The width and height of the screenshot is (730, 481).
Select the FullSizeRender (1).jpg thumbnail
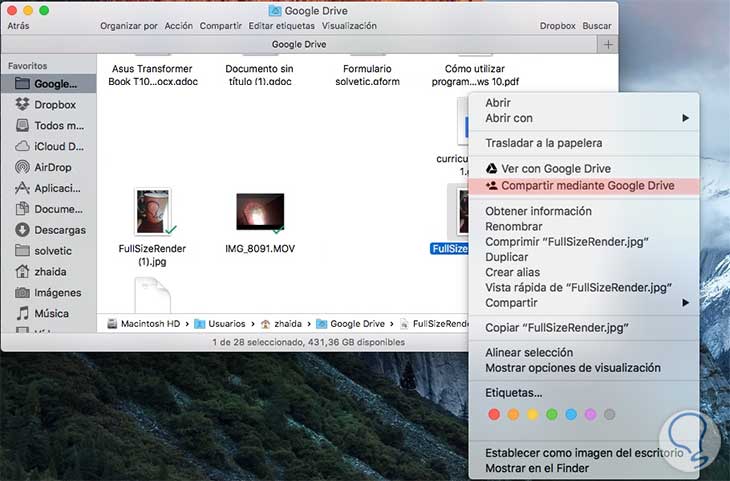coord(153,211)
